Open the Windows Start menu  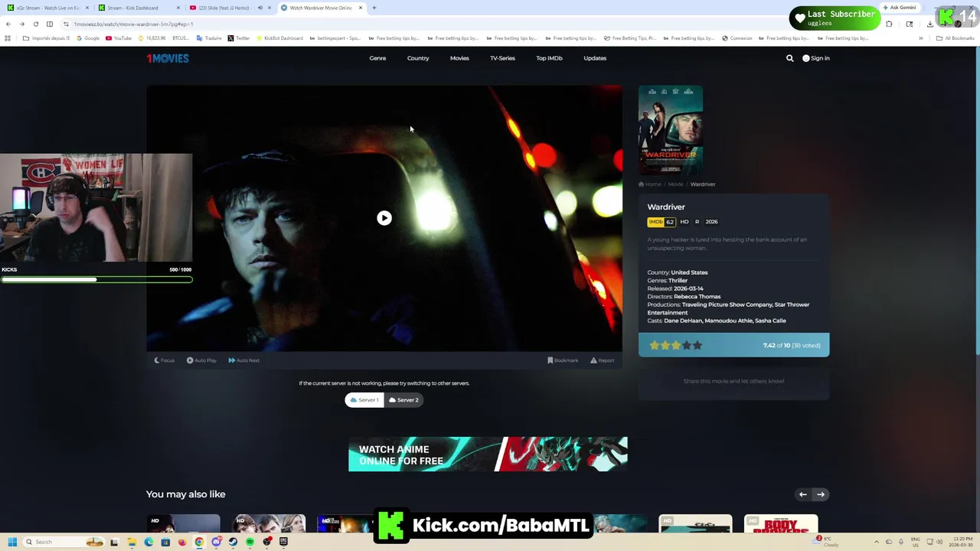[x=11, y=542]
